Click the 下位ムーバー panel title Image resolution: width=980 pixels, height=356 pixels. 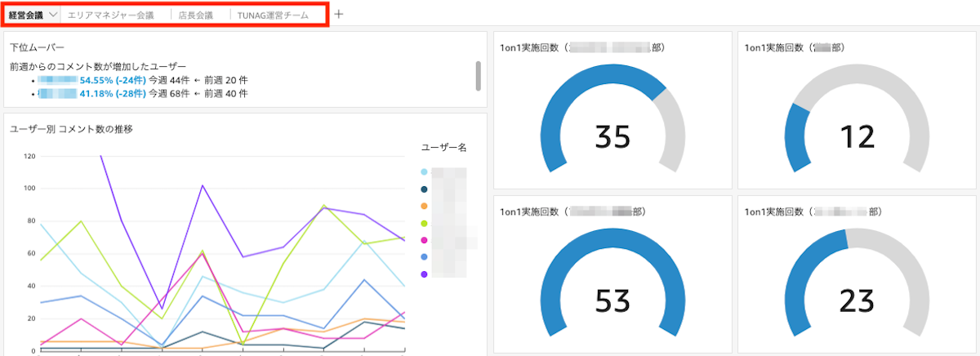[37, 48]
